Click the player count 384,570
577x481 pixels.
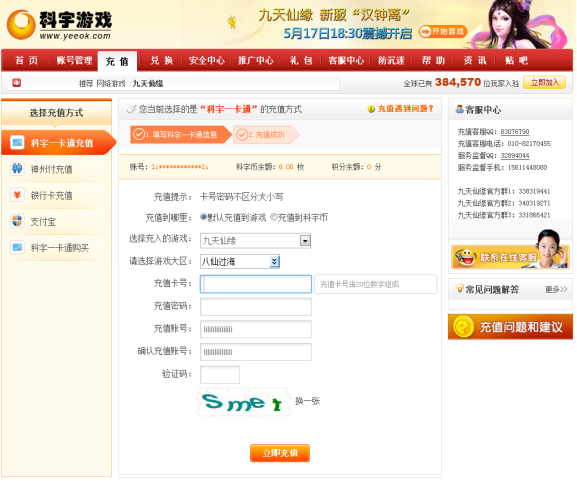pyautogui.click(x=458, y=82)
